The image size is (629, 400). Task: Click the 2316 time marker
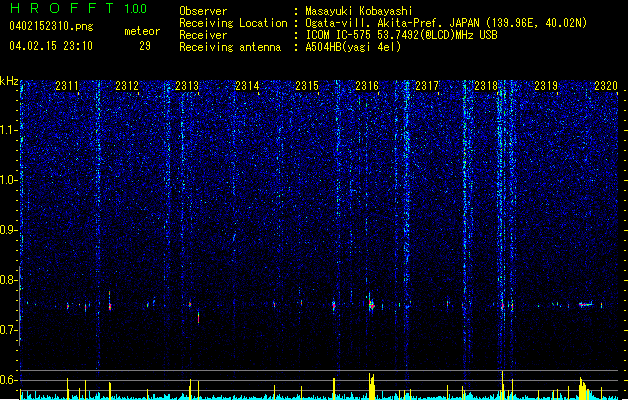click(367, 86)
